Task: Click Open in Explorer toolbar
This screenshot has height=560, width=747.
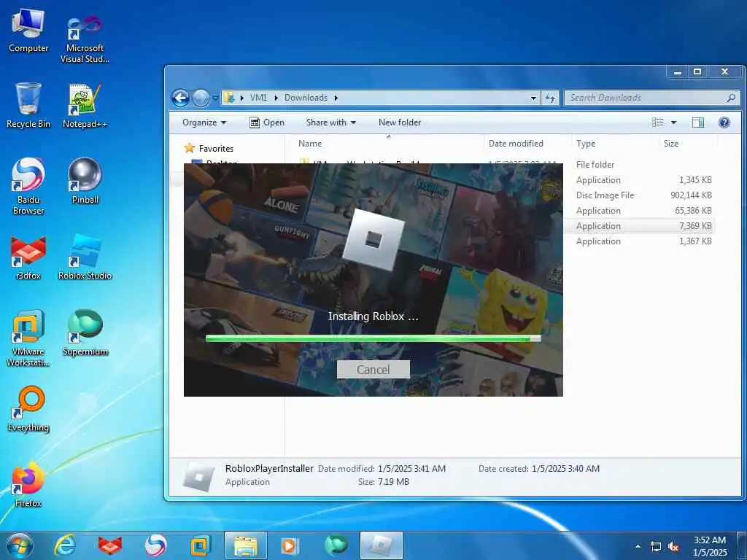Action: pos(267,122)
